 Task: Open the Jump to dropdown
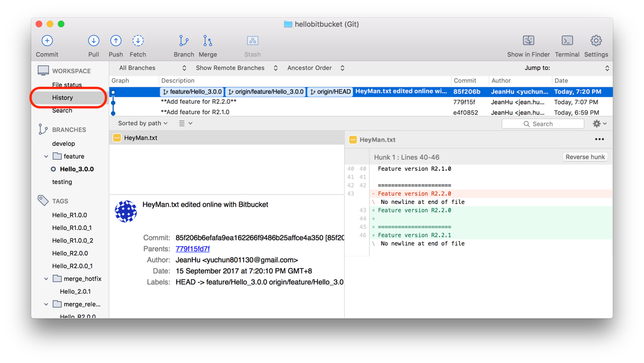click(567, 68)
